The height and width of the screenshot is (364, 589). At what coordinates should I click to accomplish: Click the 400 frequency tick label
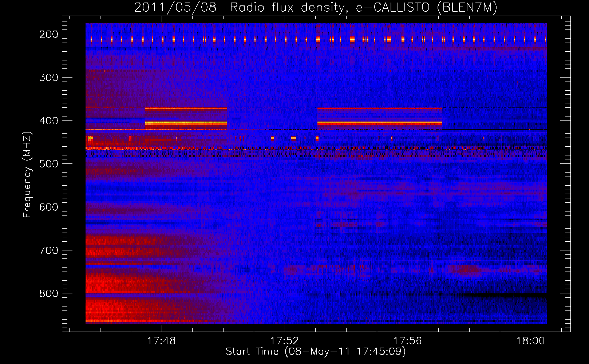click(x=49, y=121)
